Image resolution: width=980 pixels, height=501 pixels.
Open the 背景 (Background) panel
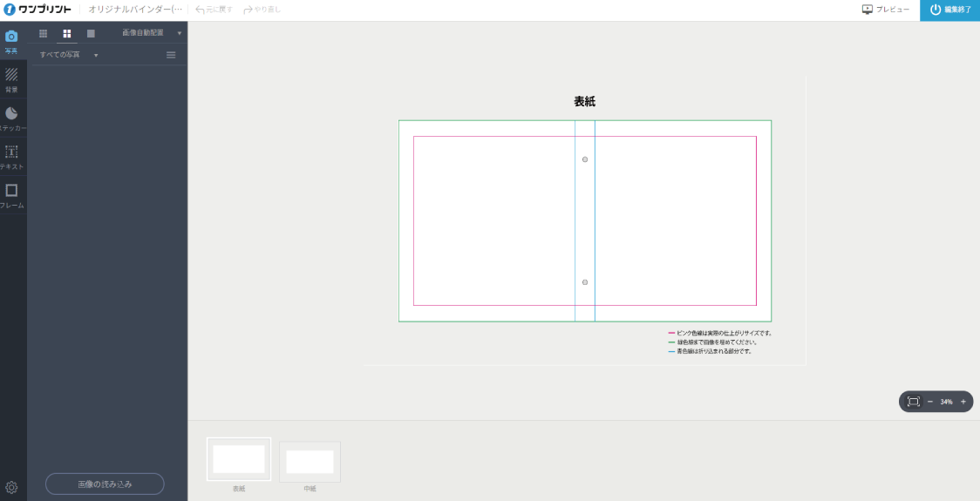tap(11, 78)
